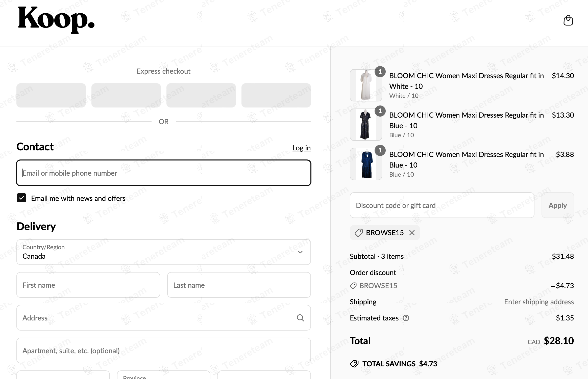Click the $31.48 subtotal value
This screenshot has width=588, height=379.
[x=563, y=256]
